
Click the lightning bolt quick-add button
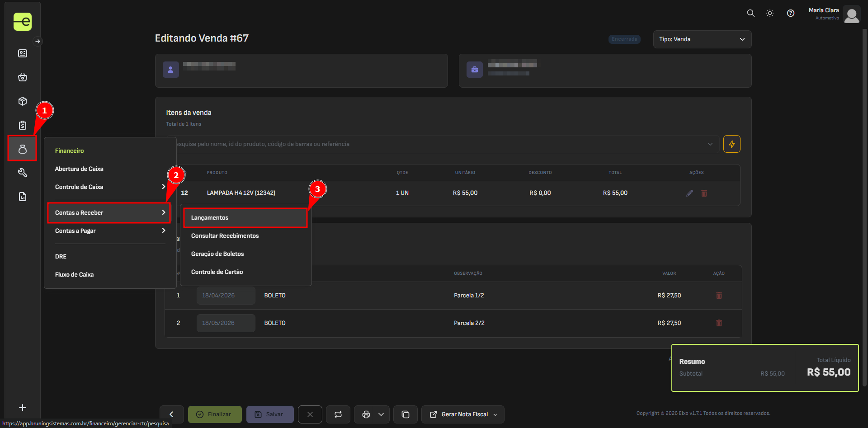tap(731, 144)
